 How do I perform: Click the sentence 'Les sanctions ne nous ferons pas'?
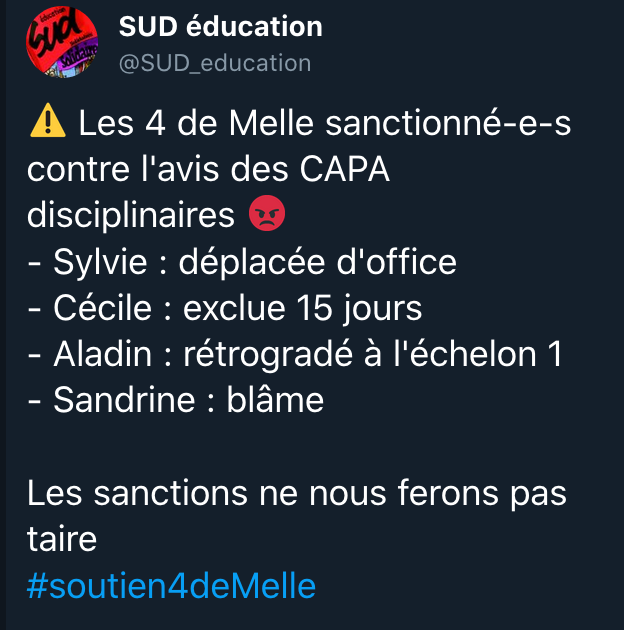[296, 493]
